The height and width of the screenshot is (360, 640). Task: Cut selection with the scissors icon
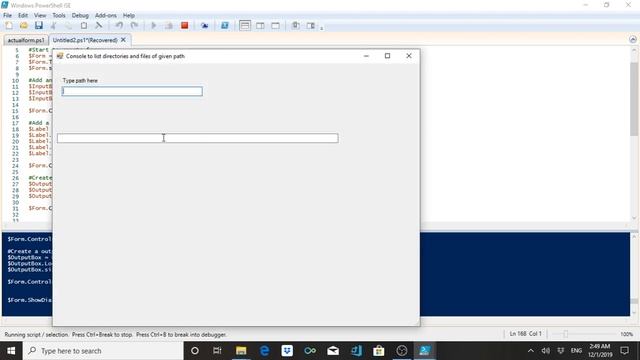tap(53, 26)
